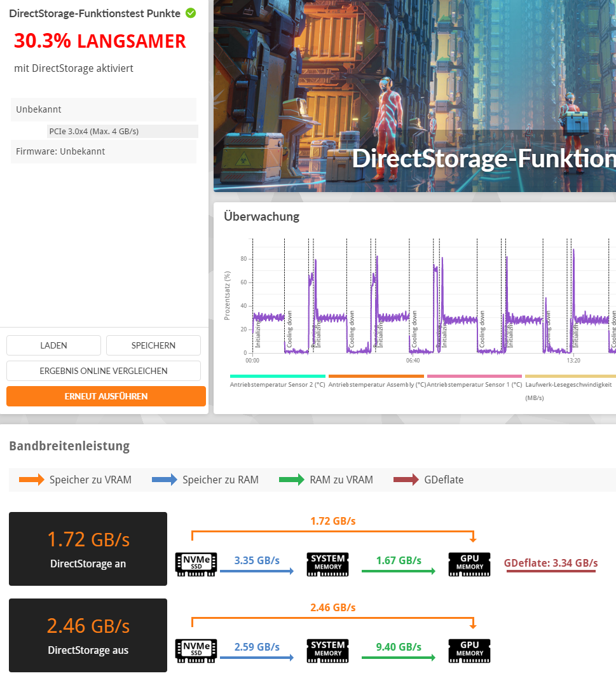This screenshot has height=685, width=616.
Task: Open ERGEBNIS ONLINE VERGLEICHEN
Action: tap(104, 371)
